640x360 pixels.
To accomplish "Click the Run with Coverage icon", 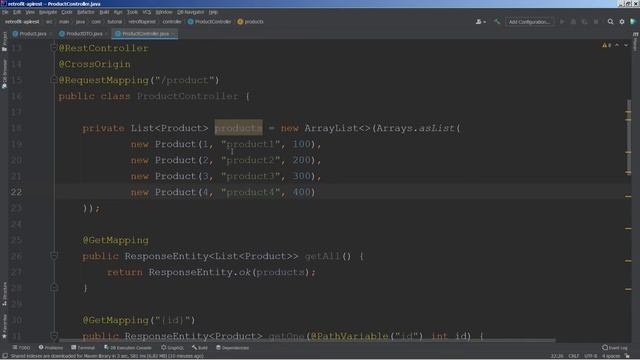I will (x=584, y=22).
